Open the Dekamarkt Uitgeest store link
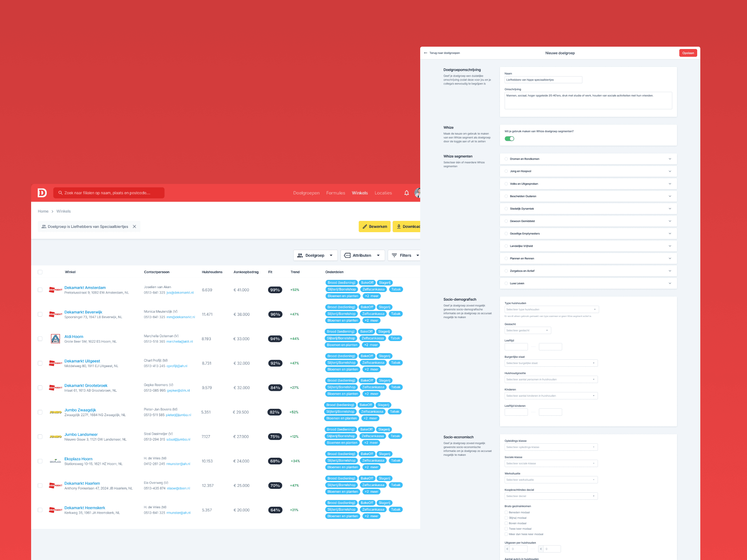Screen dimensions: 747x560 coord(82,361)
